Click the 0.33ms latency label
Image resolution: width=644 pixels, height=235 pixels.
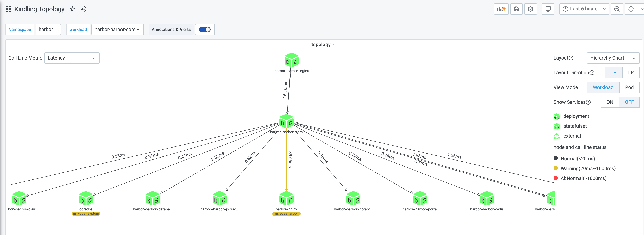coord(119,156)
